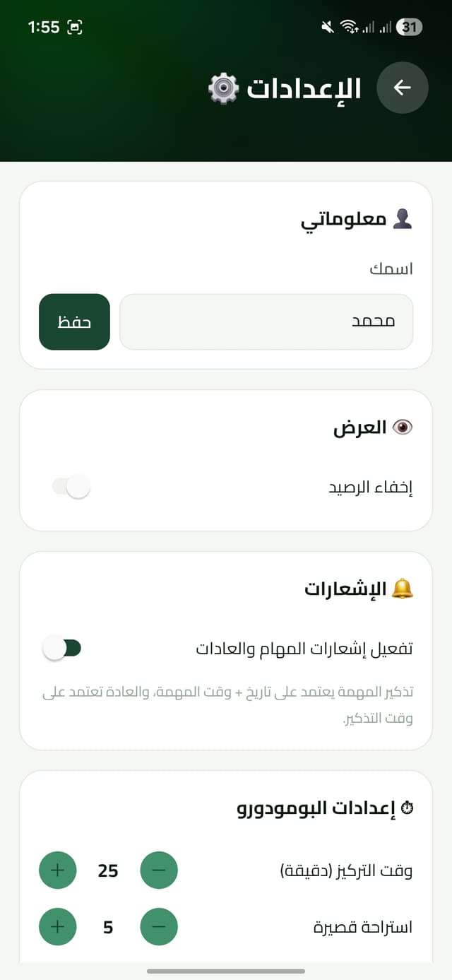The width and height of the screenshot is (452, 980).
Task: Disable the إشعارات المهام والعادات toggle
Action: (64, 647)
